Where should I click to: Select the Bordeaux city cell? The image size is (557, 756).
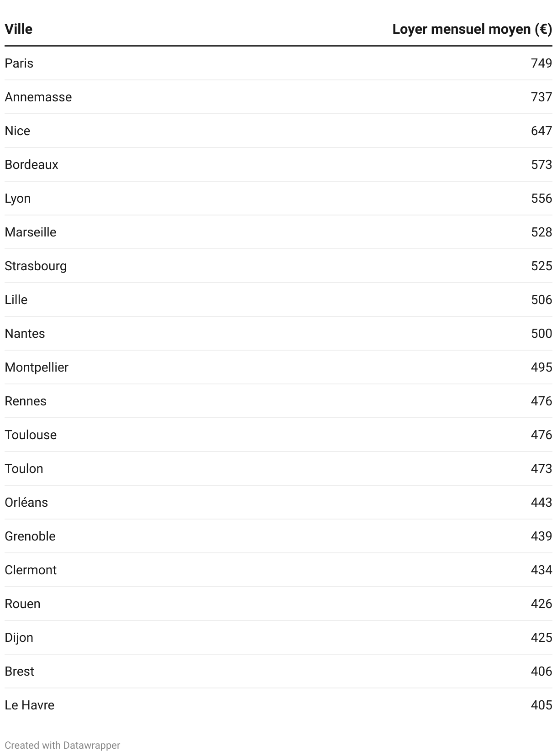click(32, 164)
